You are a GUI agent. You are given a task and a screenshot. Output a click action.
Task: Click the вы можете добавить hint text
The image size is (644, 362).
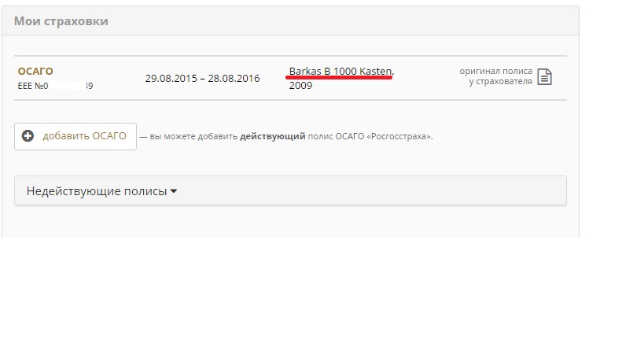click(193, 136)
